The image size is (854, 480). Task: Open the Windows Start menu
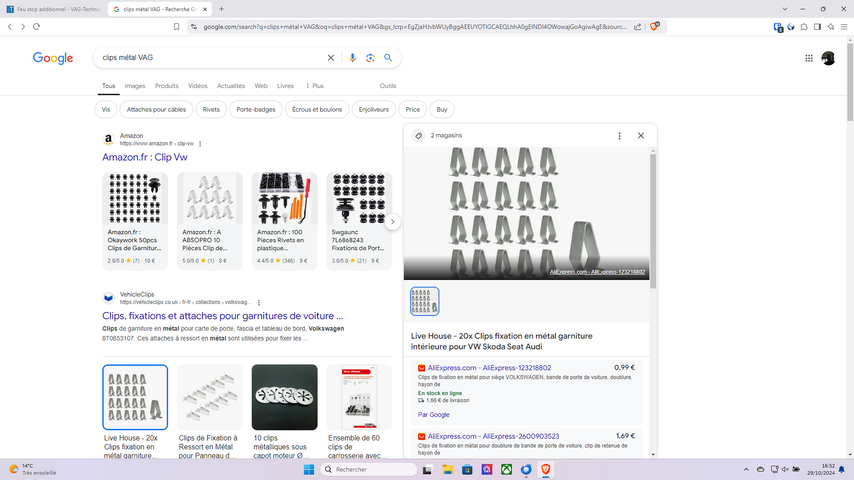(x=309, y=469)
